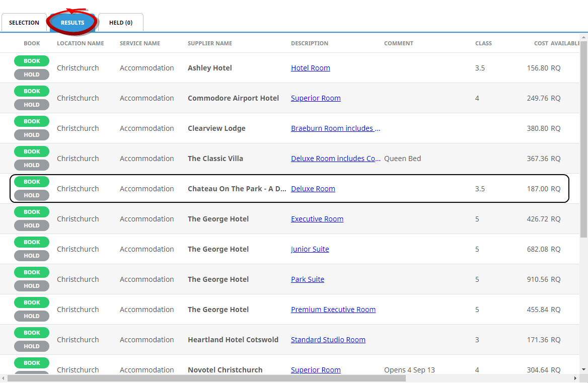Screen dimensions: 588x383
Task: Open Commodore Airport Hotel Superior Room link
Action: click(316, 98)
